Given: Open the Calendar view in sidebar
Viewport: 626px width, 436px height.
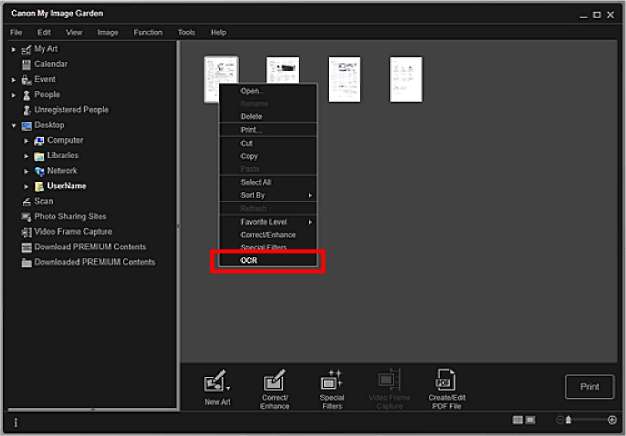Looking at the screenshot, I should (x=51, y=64).
